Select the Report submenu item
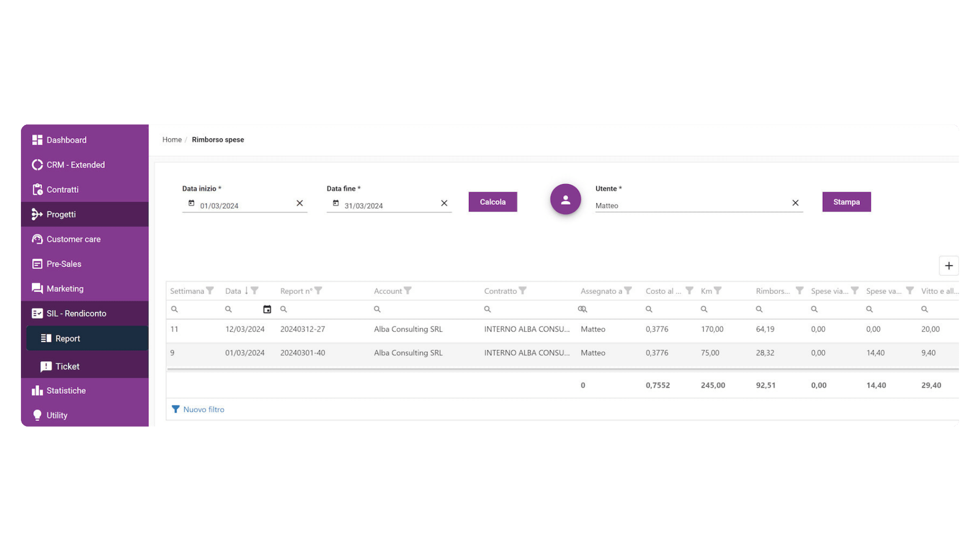 (87, 338)
